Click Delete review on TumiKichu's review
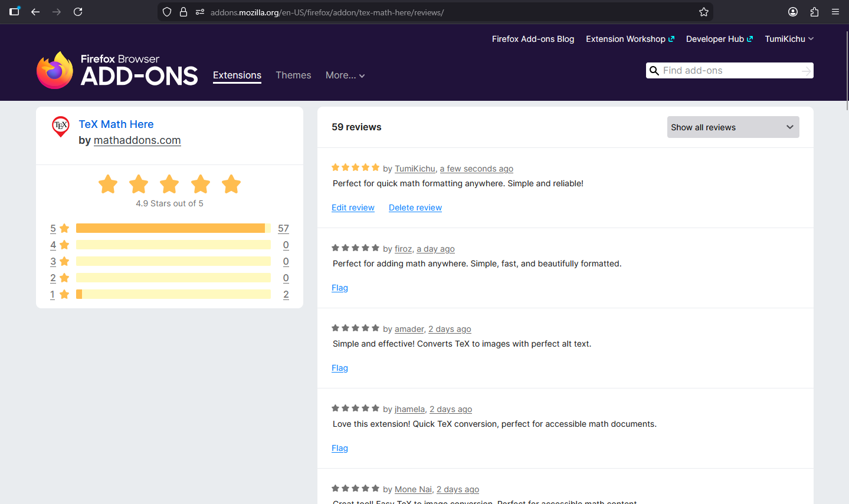The image size is (849, 504). click(x=415, y=207)
